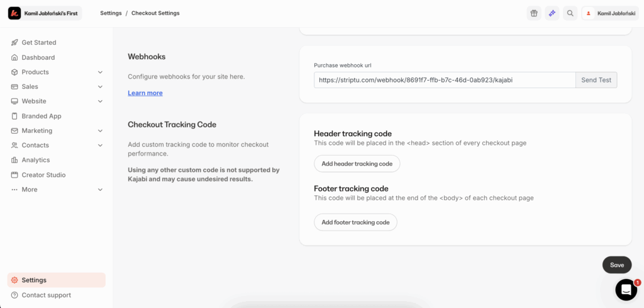Click the Purchase webhook url field
Screen dimensions: 644x308
[445, 80]
